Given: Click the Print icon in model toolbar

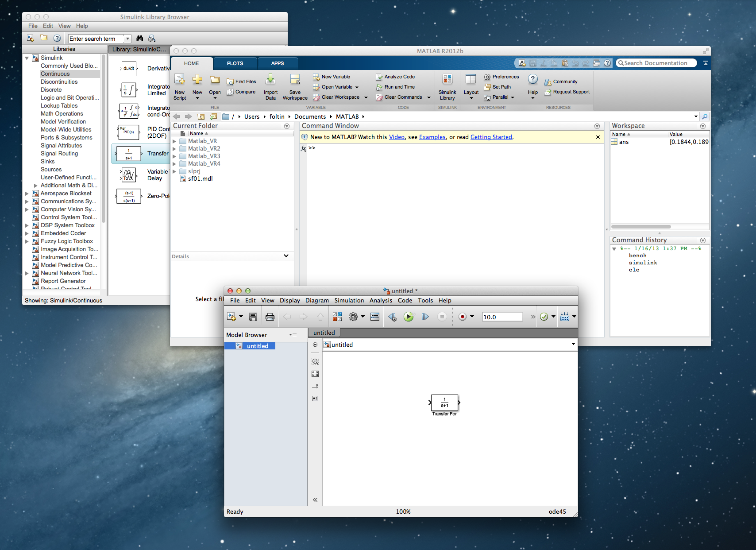Looking at the screenshot, I should [x=270, y=317].
